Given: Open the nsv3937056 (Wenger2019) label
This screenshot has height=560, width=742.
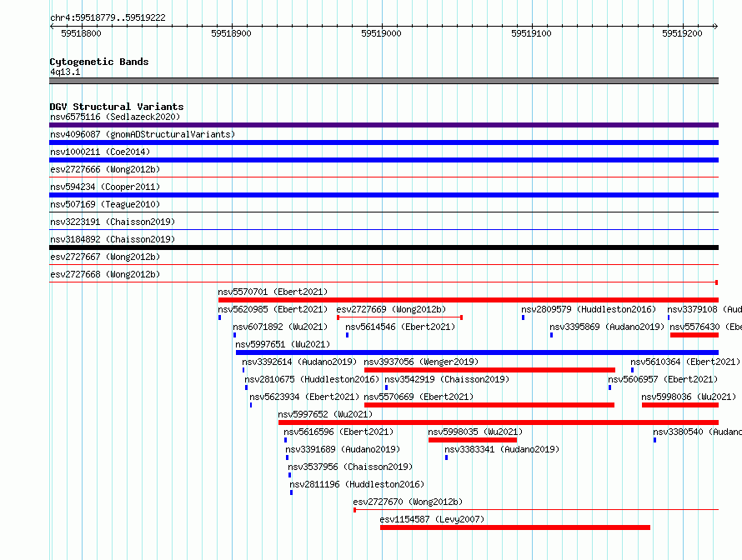Looking at the screenshot, I should click(x=421, y=362).
